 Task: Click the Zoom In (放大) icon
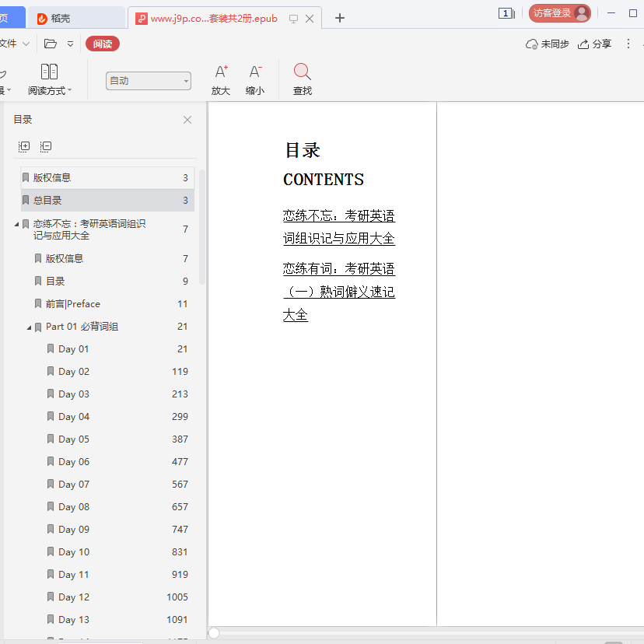click(x=221, y=72)
